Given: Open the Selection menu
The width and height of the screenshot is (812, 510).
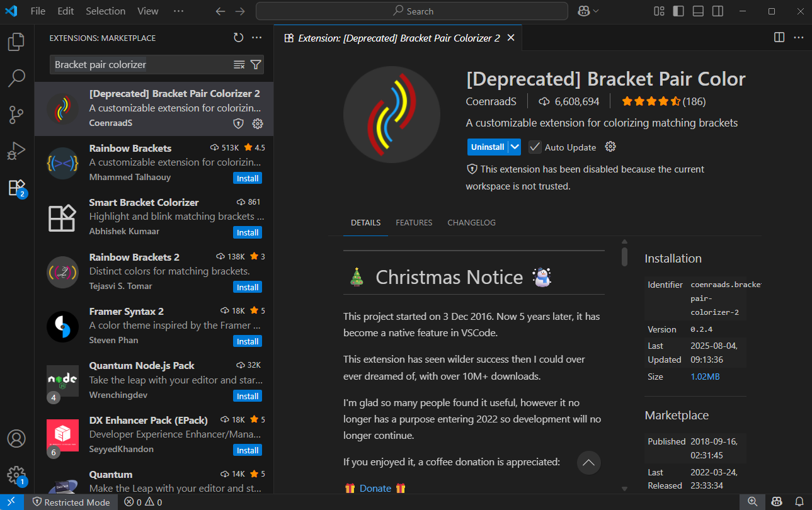Looking at the screenshot, I should (105, 11).
